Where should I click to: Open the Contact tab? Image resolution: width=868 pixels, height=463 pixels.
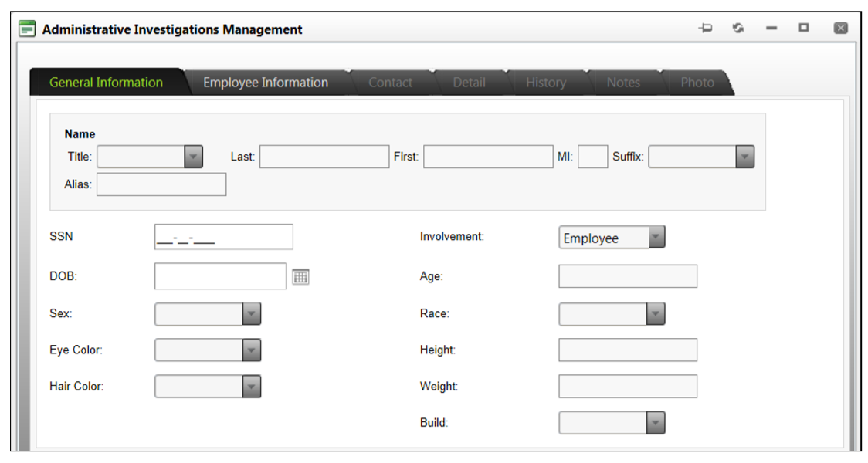pos(390,83)
